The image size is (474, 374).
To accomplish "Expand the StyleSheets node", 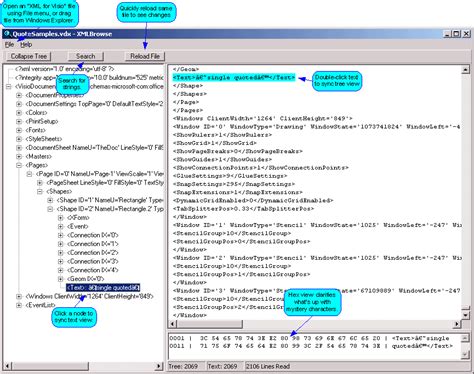I will tap(19, 139).
